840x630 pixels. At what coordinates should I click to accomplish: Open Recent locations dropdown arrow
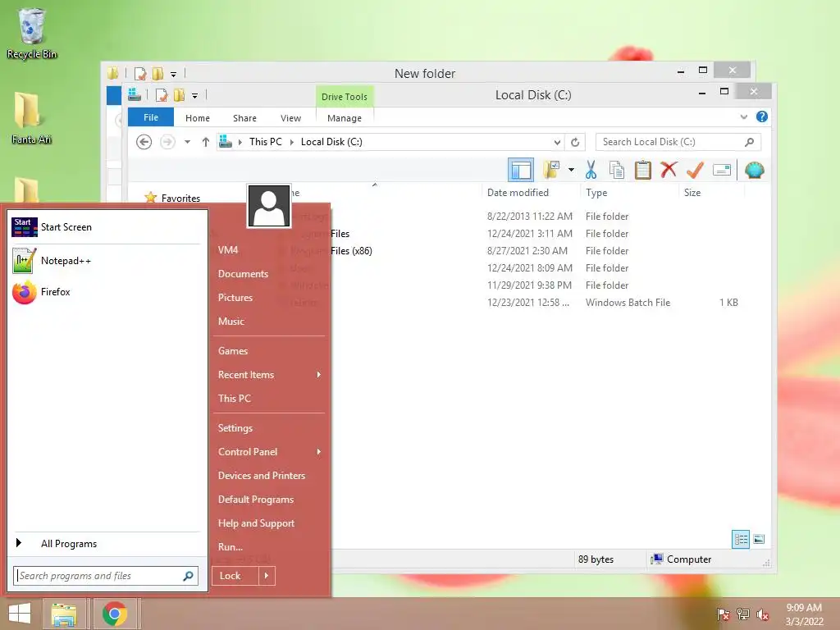tap(187, 142)
